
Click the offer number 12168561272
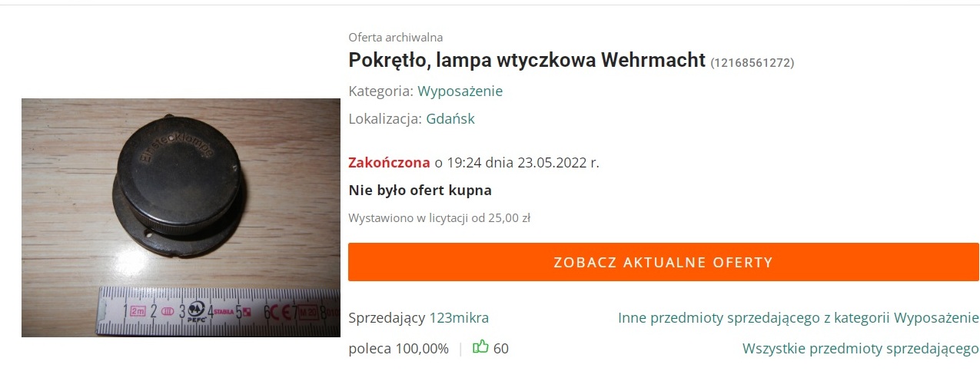coord(752,62)
